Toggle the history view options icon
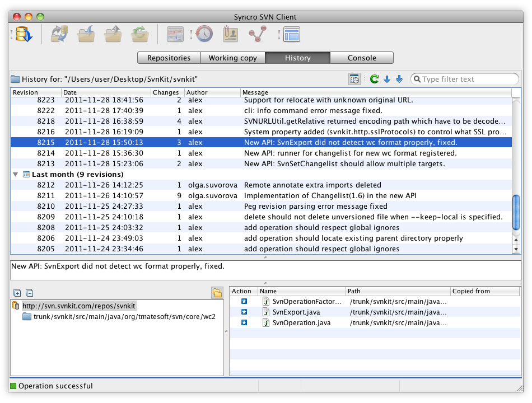The width and height of the screenshot is (532, 403). click(x=354, y=78)
